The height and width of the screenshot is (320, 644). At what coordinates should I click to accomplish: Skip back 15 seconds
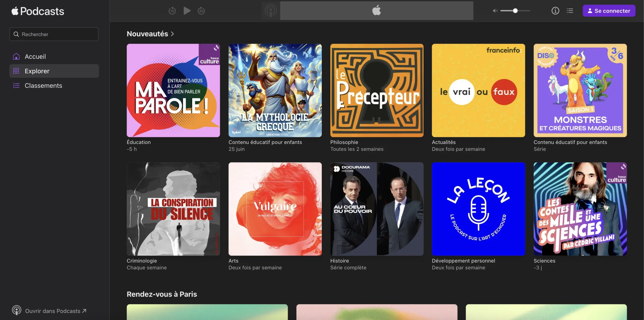coord(172,11)
